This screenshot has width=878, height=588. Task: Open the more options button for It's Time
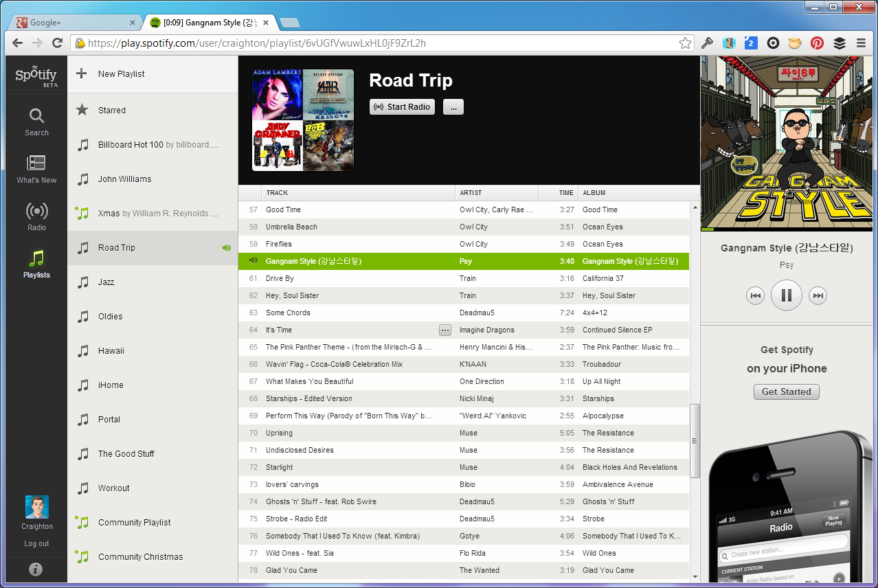click(x=445, y=330)
